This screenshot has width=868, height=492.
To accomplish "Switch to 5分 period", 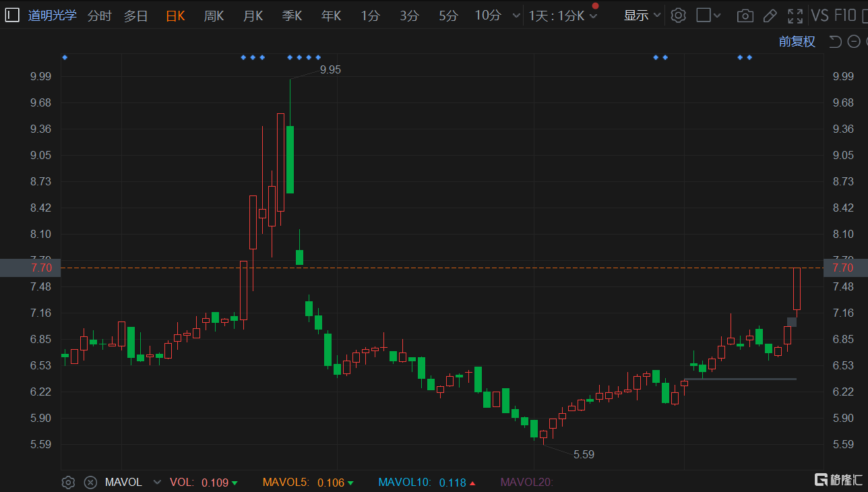I will [448, 16].
